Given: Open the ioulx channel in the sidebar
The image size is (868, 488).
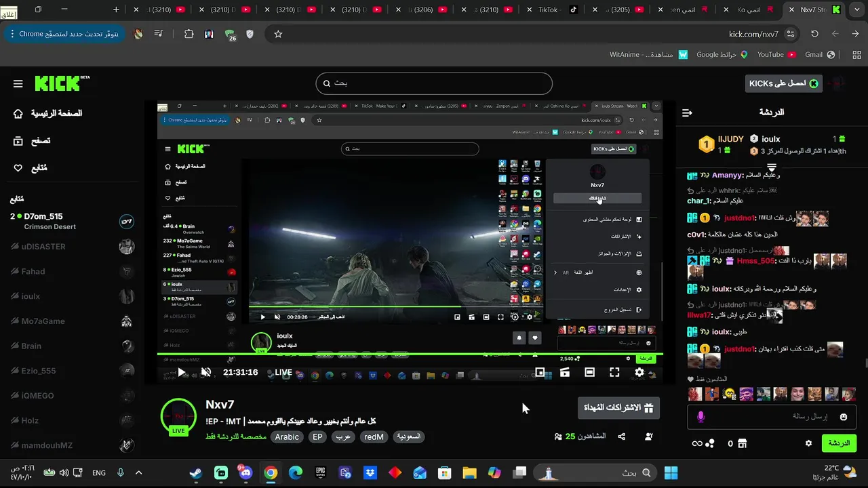Looking at the screenshot, I should tap(72, 296).
